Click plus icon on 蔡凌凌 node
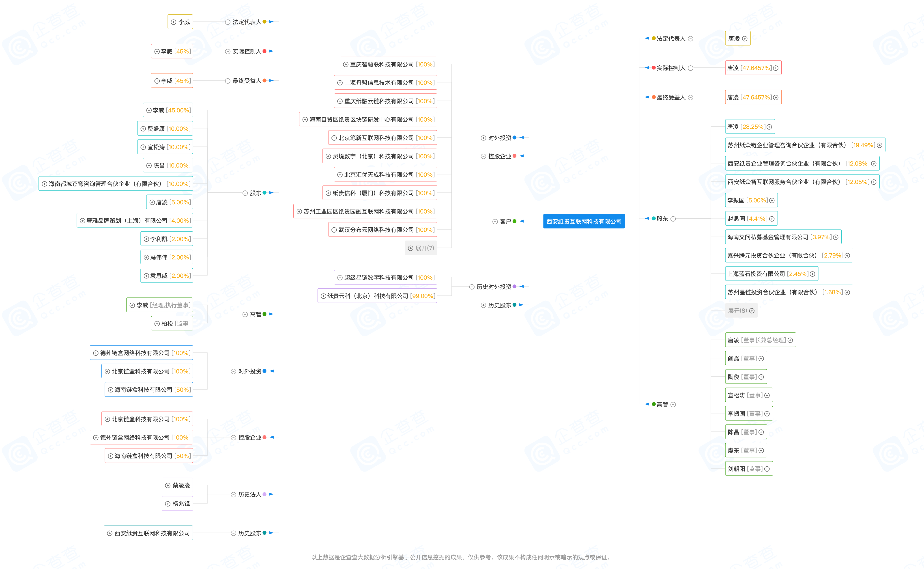Viewport: 924px width, 569px height. point(168,485)
